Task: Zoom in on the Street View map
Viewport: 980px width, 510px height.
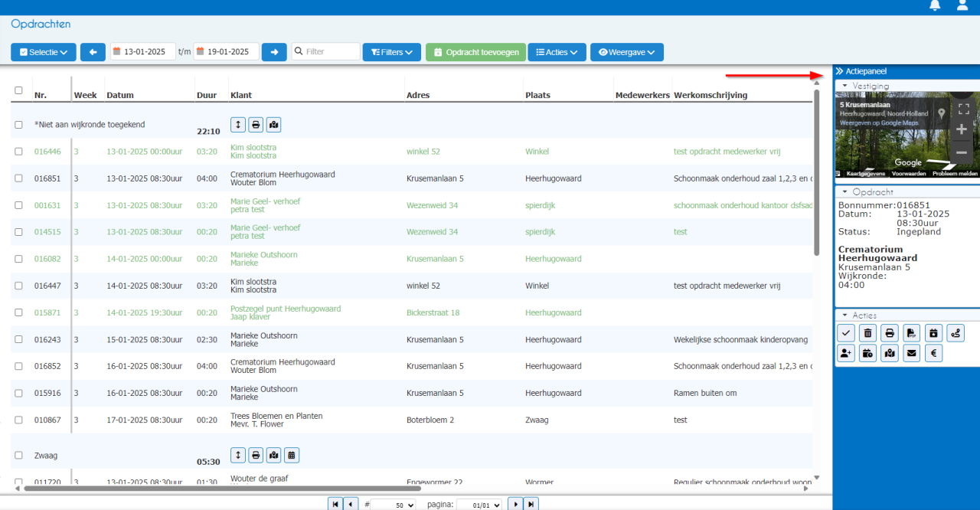Action: pyautogui.click(x=962, y=129)
